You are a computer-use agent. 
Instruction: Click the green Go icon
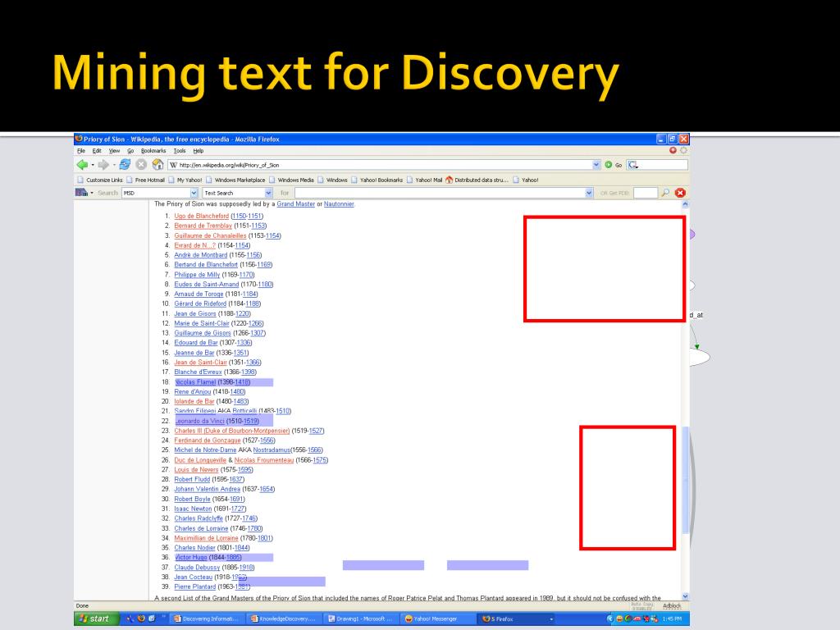click(609, 165)
